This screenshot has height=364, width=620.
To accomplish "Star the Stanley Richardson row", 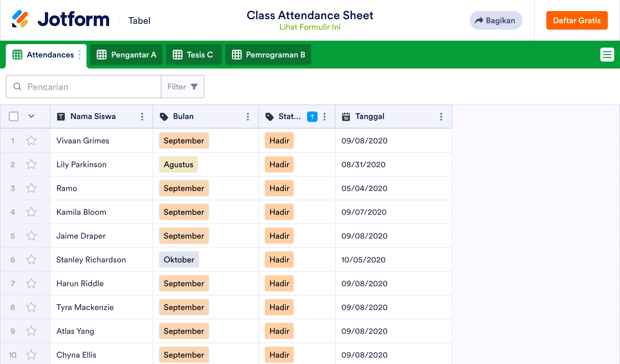I will click(x=31, y=260).
